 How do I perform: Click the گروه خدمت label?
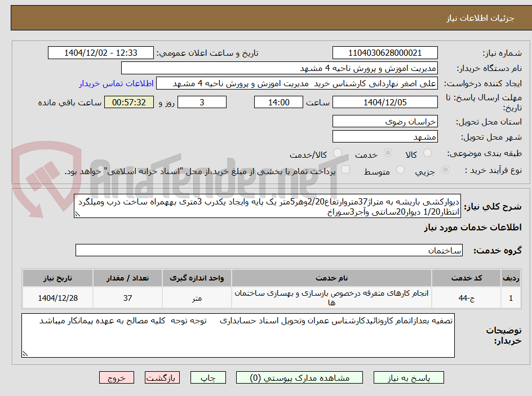pos(498,251)
